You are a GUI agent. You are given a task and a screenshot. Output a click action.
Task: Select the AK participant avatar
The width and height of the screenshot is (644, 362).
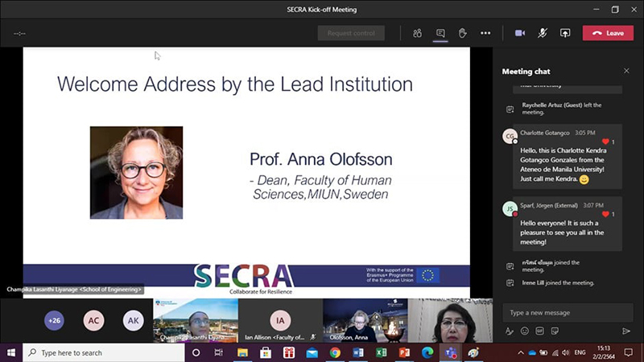[133, 320]
